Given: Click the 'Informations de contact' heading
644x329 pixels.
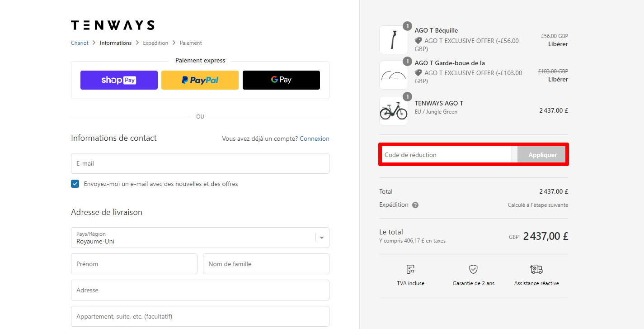Looking at the screenshot, I should click(x=114, y=138).
